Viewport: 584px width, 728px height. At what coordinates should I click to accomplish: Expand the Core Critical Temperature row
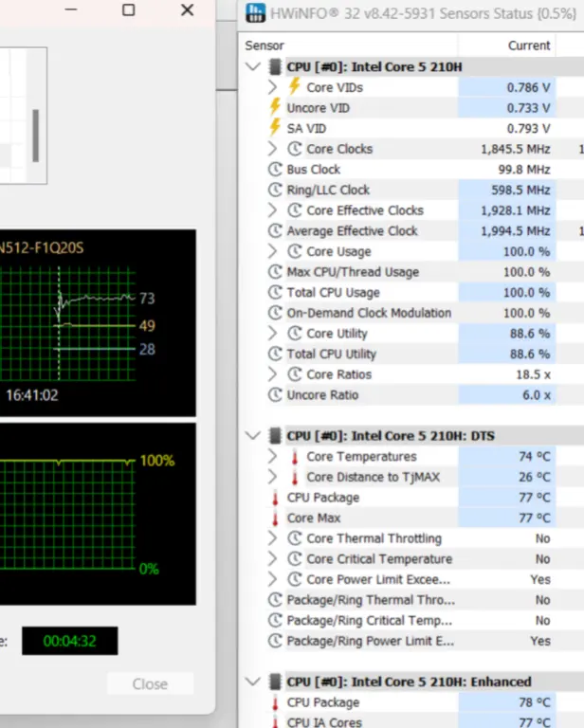pos(272,558)
